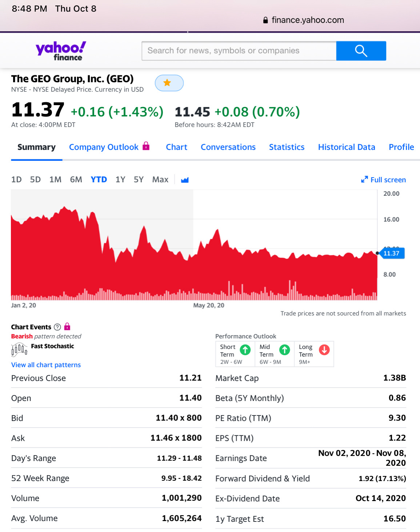This screenshot has height=532, width=420.
Task: Toggle the star watchlist button for GEO
Action: click(x=169, y=83)
